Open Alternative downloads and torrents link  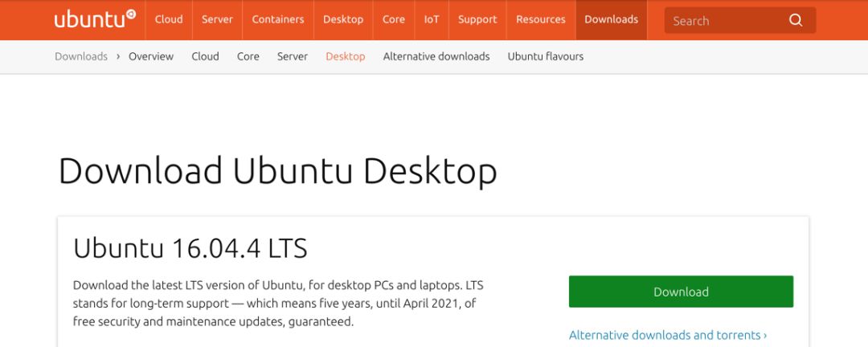tap(668, 336)
